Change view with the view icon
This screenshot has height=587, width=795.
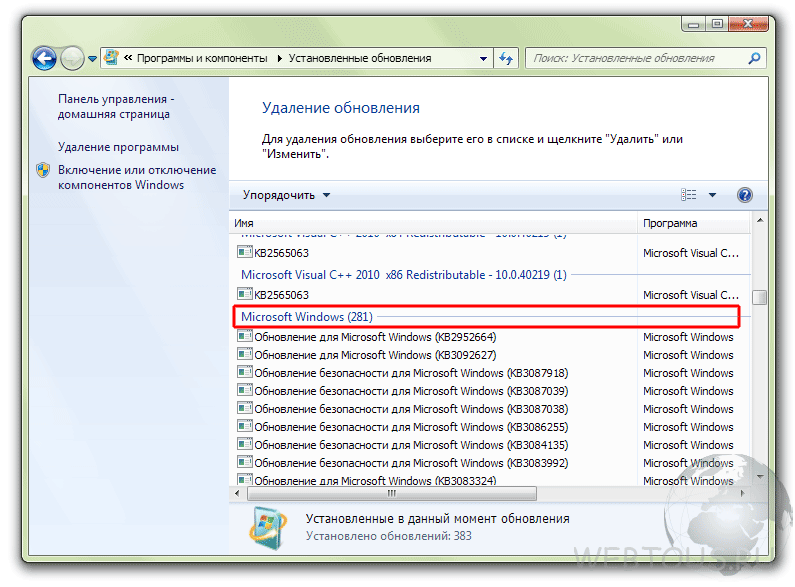689,195
